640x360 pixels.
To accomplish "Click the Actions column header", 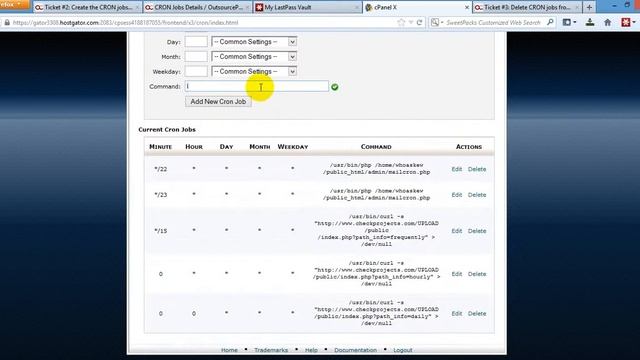I will 469,147.
